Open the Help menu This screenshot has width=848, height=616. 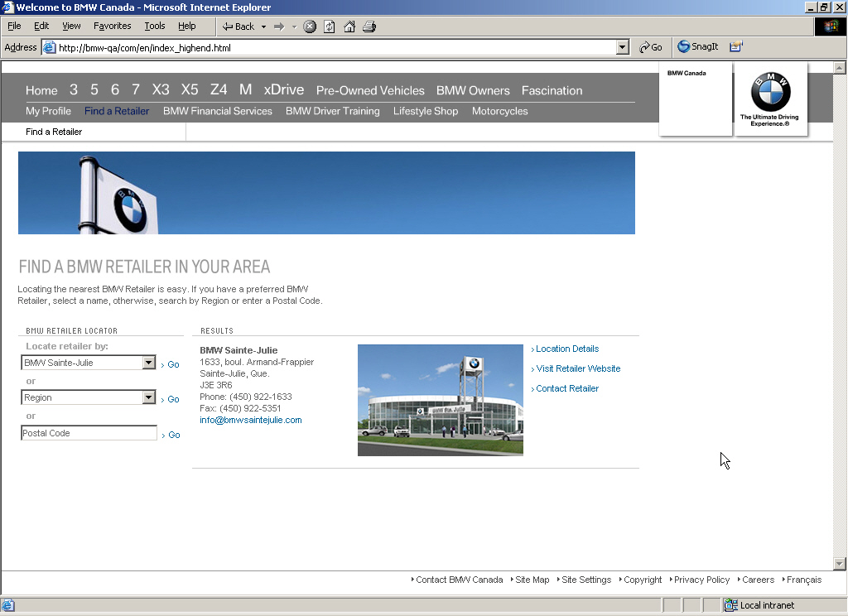(x=186, y=26)
